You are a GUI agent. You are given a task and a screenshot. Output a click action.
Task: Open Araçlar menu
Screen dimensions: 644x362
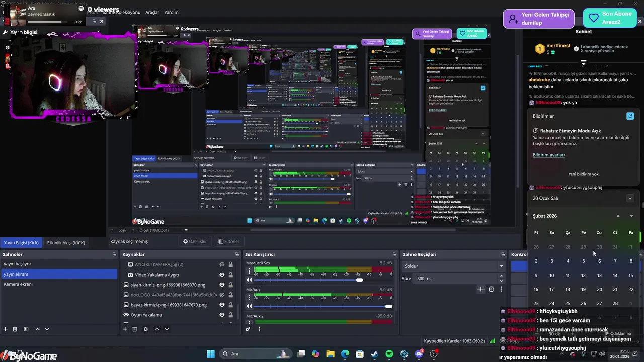pyautogui.click(x=152, y=12)
